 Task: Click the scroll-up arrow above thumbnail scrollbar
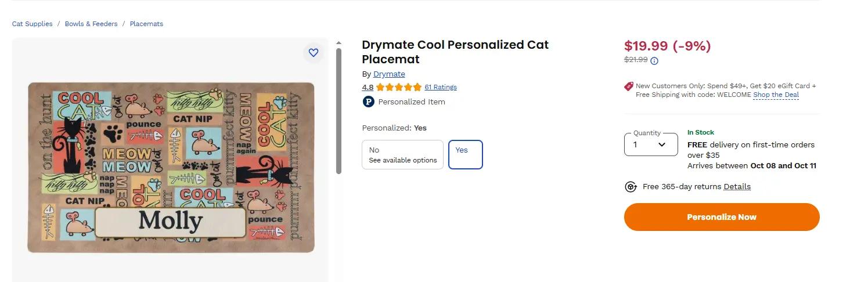(339, 43)
